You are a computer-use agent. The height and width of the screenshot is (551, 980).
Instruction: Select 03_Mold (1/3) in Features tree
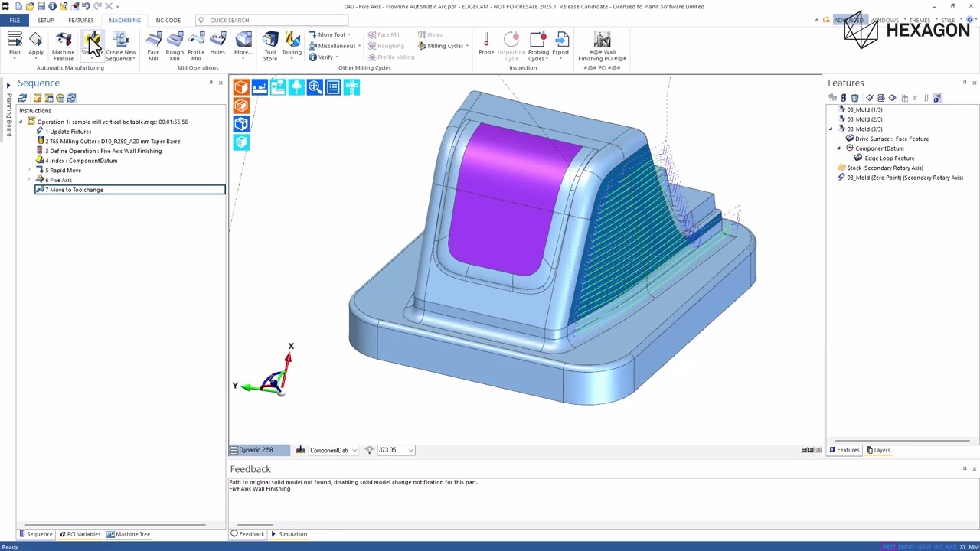point(861,109)
